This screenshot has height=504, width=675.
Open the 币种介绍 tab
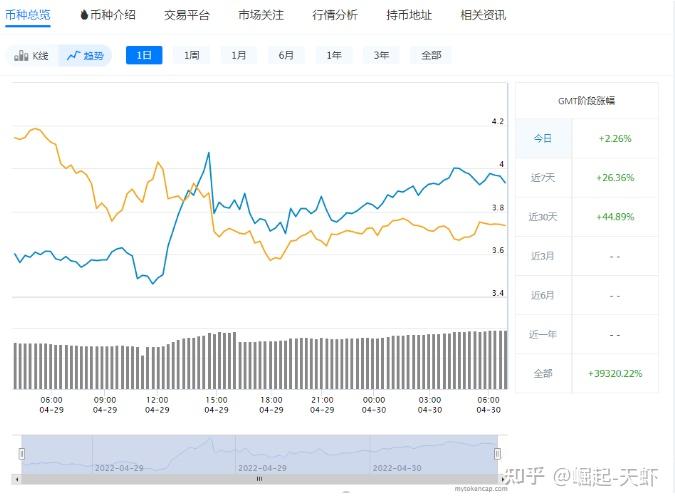point(112,15)
